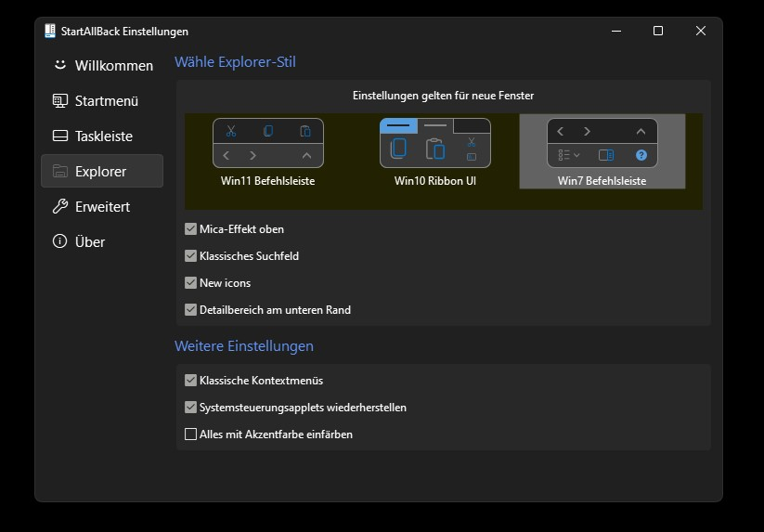Image resolution: width=764 pixels, height=532 pixels.
Task: Disable the Mica-Effekt oben checkbox
Action: coord(190,229)
